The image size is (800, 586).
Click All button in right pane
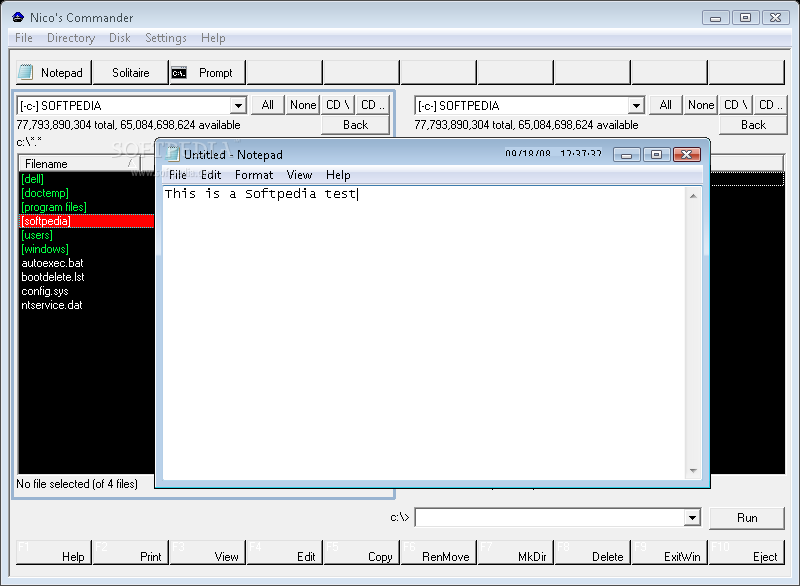coord(665,105)
